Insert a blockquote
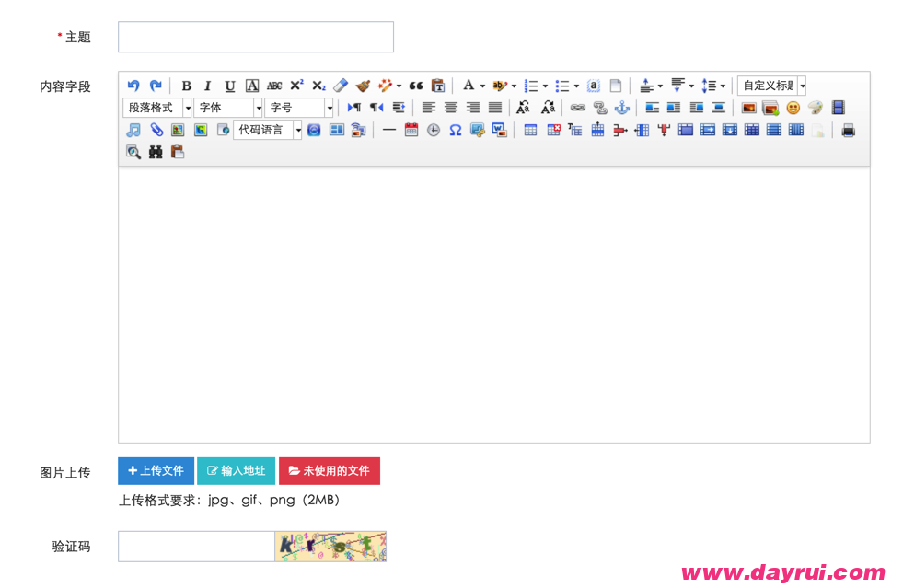Screen dimensions: 903x588 416,86
